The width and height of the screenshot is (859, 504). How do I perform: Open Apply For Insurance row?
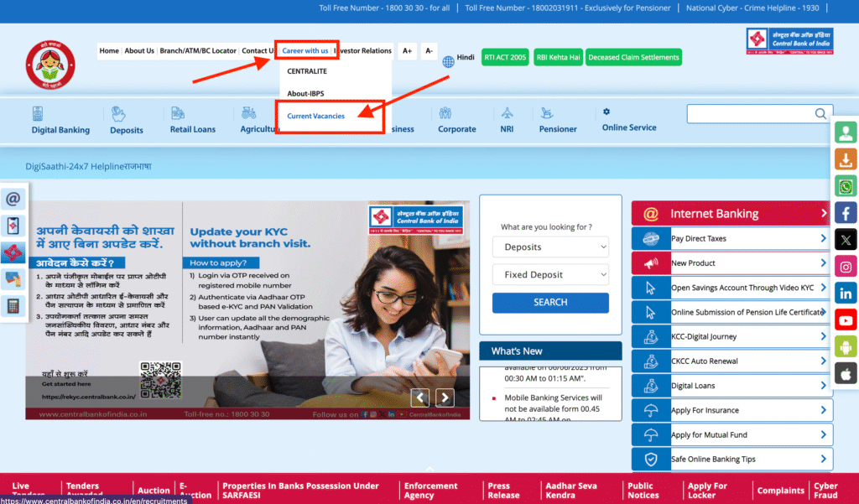coord(731,410)
